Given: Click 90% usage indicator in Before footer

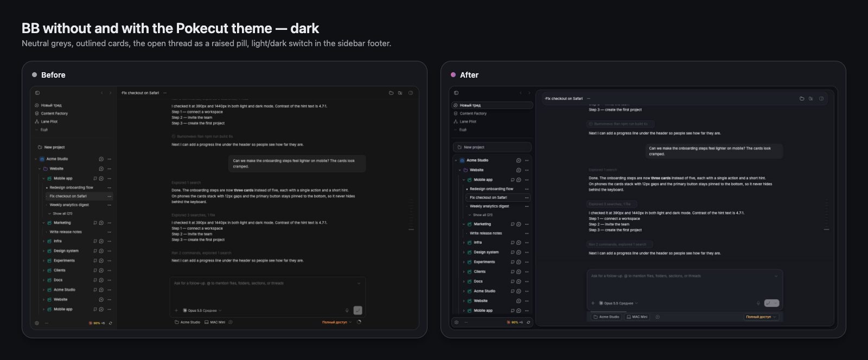Looking at the screenshot, I should tap(97, 323).
